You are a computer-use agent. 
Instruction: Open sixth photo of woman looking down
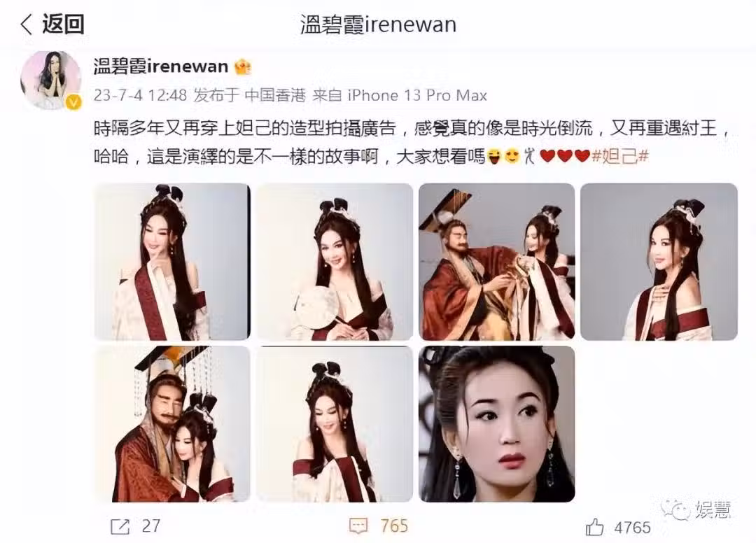tap(334, 424)
